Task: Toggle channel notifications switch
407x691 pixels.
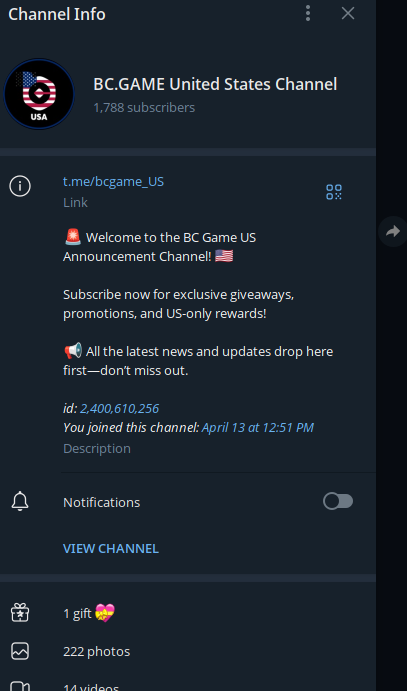Action: coord(338,502)
